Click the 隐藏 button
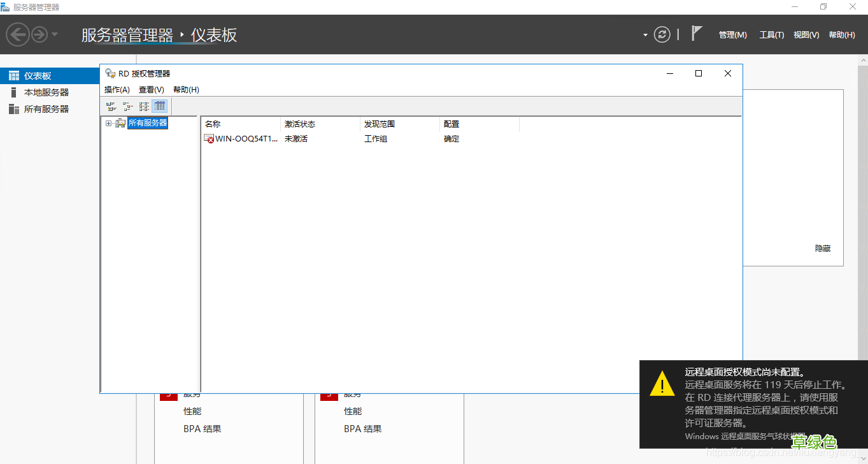This screenshot has width=868, height=464. tap(822, 249)
